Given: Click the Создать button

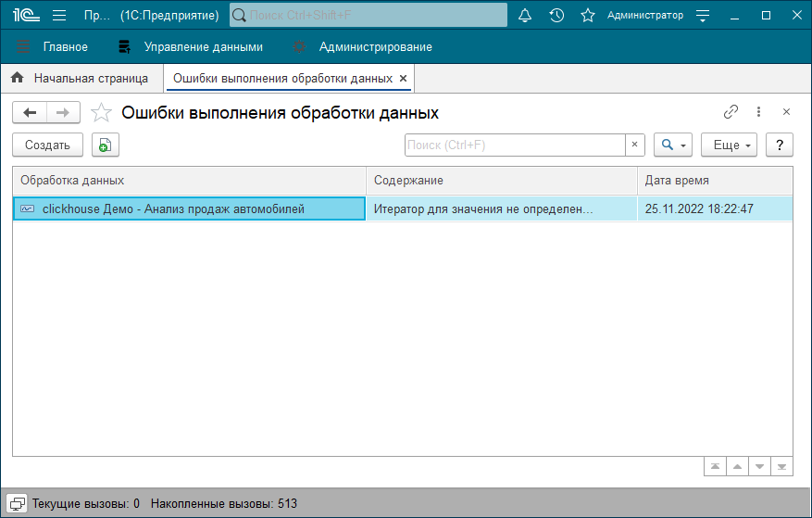Looking at the screenshot, I should tap(47, 145).
